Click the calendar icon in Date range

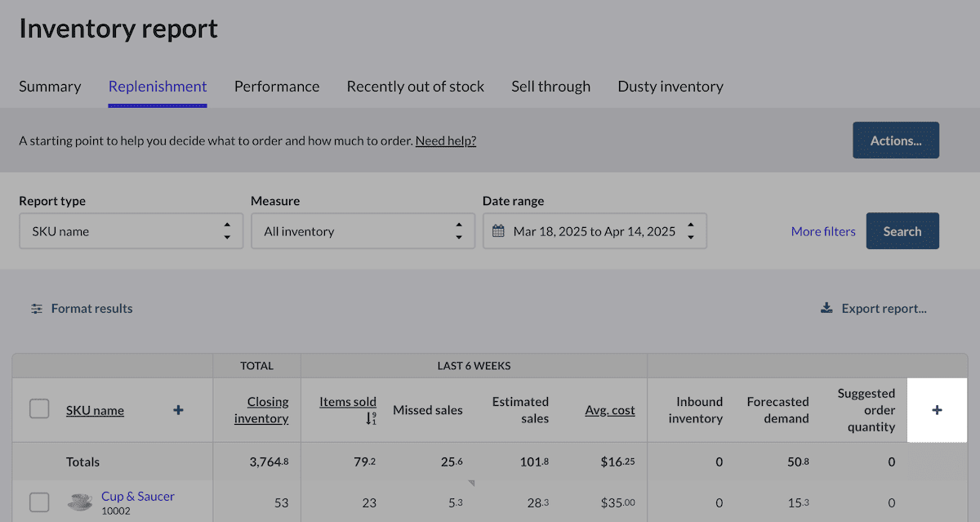pos(498,231)
